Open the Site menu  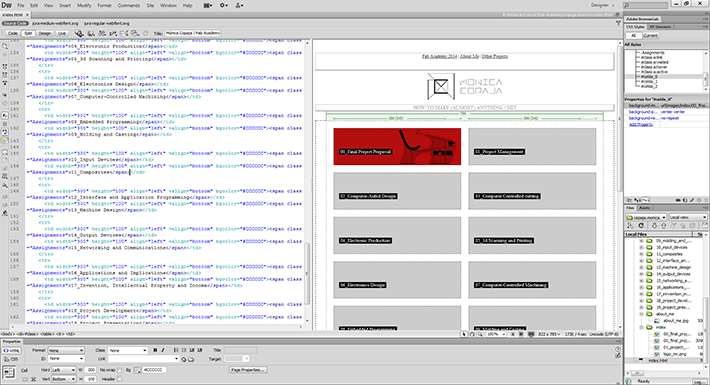(x=150, y=5)
